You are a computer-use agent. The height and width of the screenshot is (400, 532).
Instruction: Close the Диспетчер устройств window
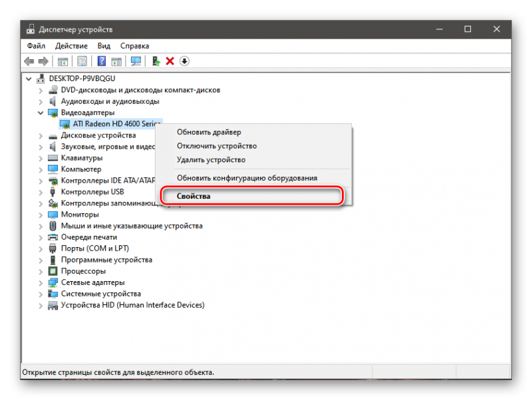point(496,29)
